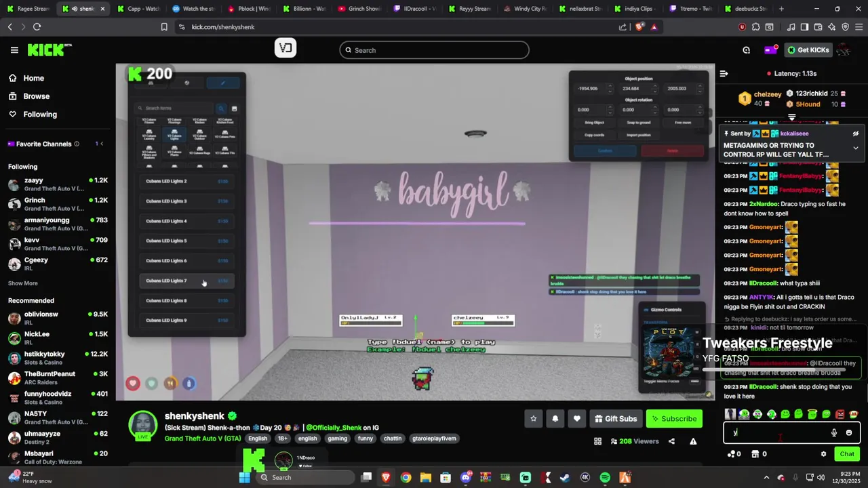Expand the pinned message chevron
Image resolution: width=868 pixels, height=488 pixels.
(x=856, y=148)
